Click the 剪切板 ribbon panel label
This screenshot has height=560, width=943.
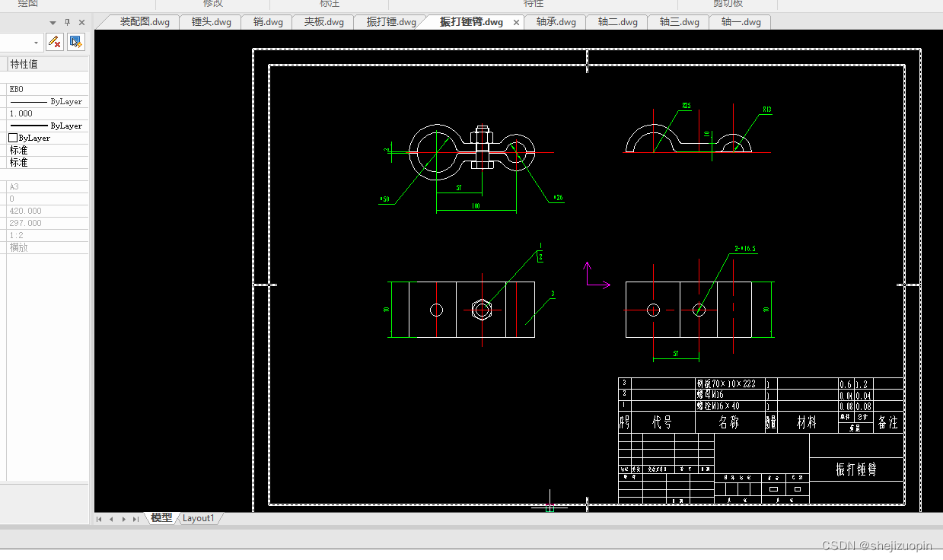[x=728, y=4]
